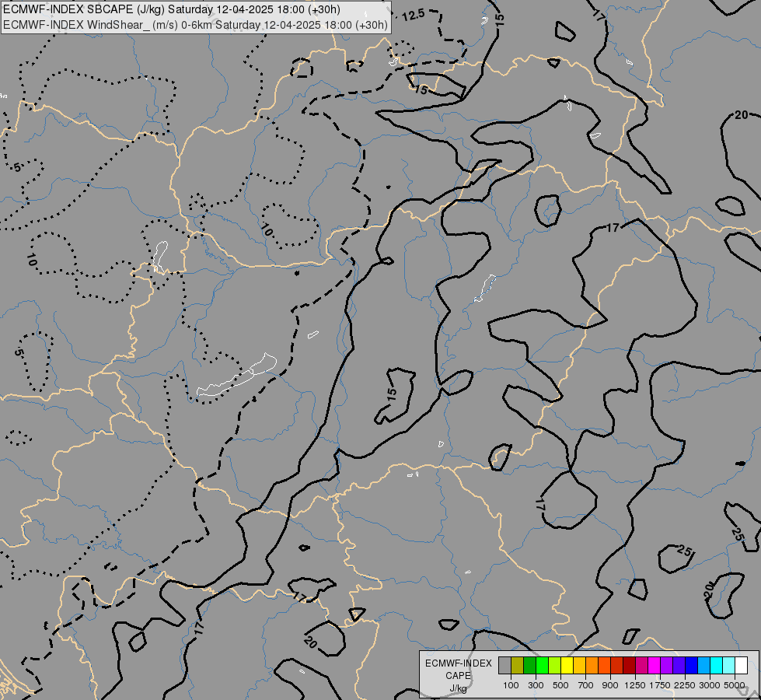The width and height of the screenshot is (761, 700).
Task: Select the golden amber legend swatch
Action: (579, 666)
